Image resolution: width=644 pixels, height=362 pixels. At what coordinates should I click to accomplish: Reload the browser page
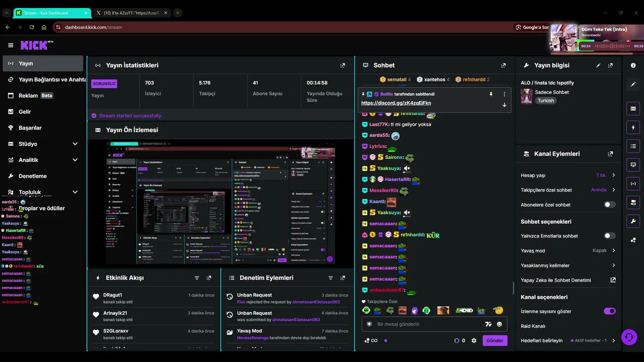pos(32,27)
